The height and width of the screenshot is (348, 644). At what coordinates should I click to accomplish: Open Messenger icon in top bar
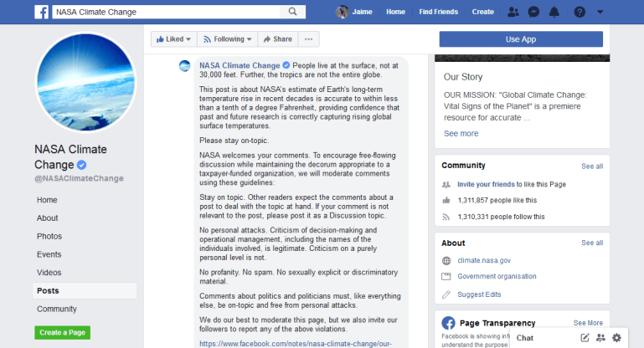[533, 12]
